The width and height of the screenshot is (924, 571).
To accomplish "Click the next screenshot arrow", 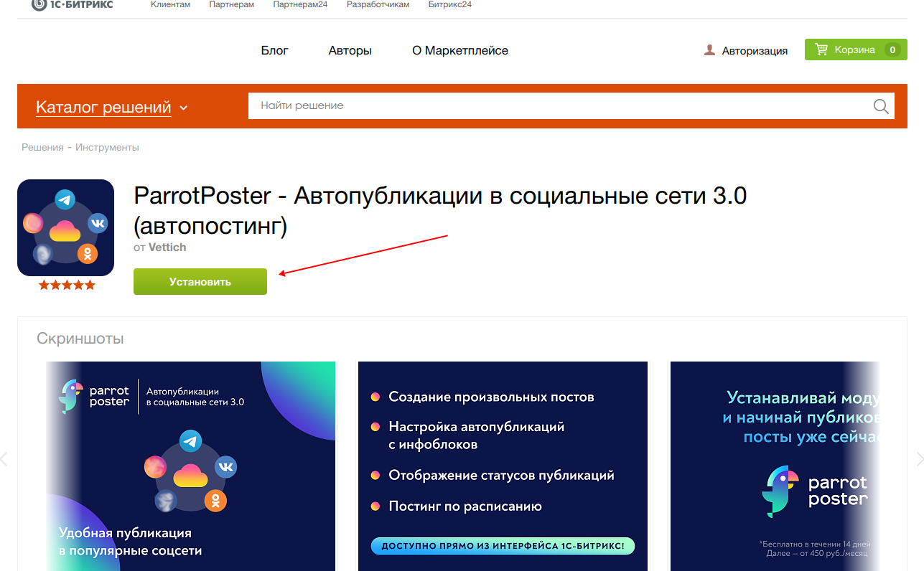I will pyautogui.click(x=920, y=459).
